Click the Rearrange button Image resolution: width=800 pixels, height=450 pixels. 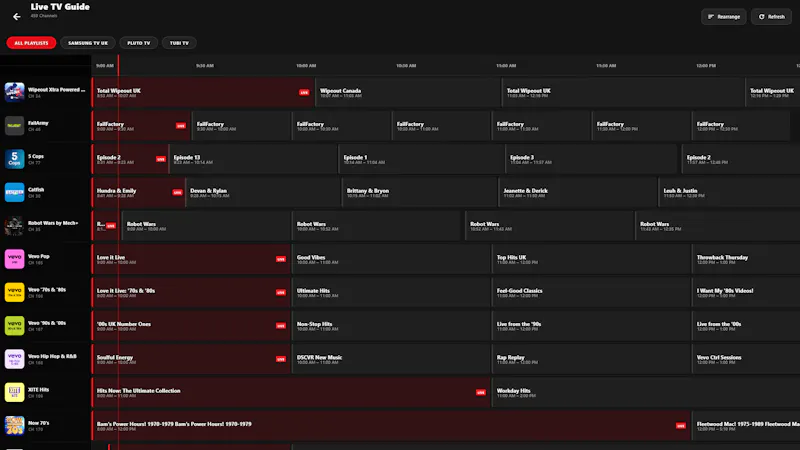click(723, 17)
